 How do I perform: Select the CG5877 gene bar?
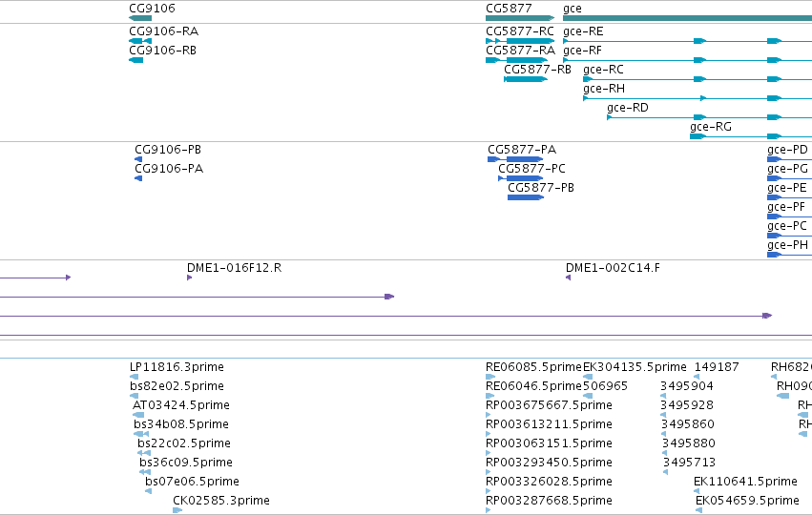[520, 18]
